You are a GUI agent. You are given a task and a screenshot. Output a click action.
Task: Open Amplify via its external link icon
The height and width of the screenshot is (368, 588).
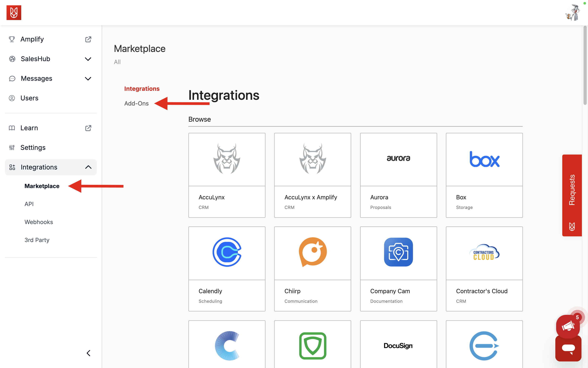click(88, 39)
